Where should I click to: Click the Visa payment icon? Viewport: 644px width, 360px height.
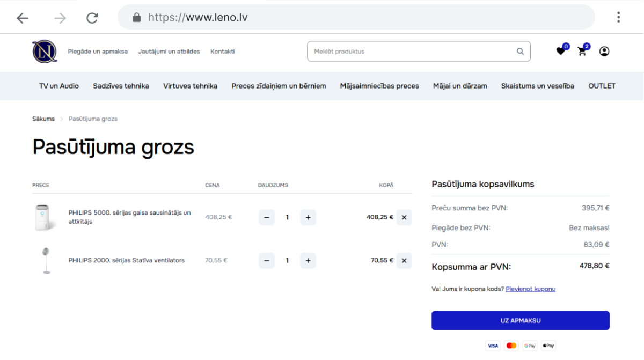click(x=493, y=346)
